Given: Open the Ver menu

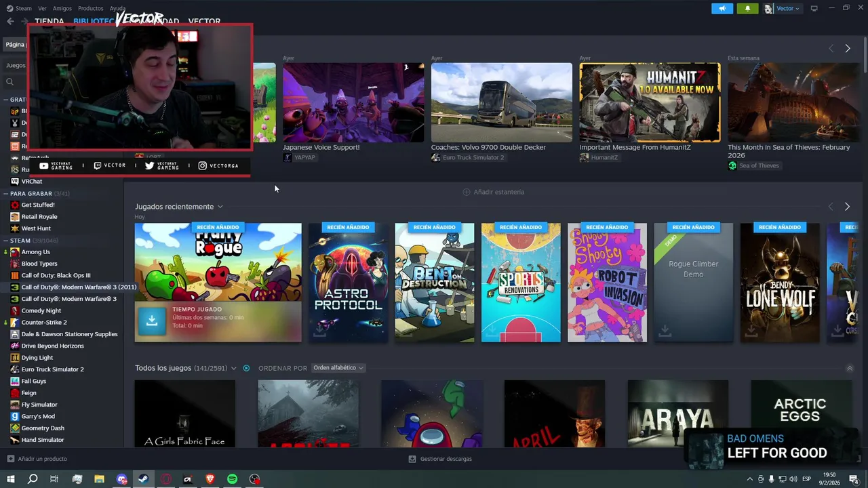Looking at the screenshot, I should pyautogui.click(x=42, y=8).
